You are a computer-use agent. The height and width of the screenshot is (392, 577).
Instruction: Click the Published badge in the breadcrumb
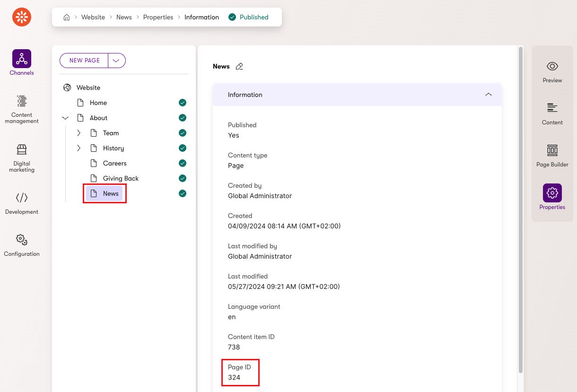point(248,17)
